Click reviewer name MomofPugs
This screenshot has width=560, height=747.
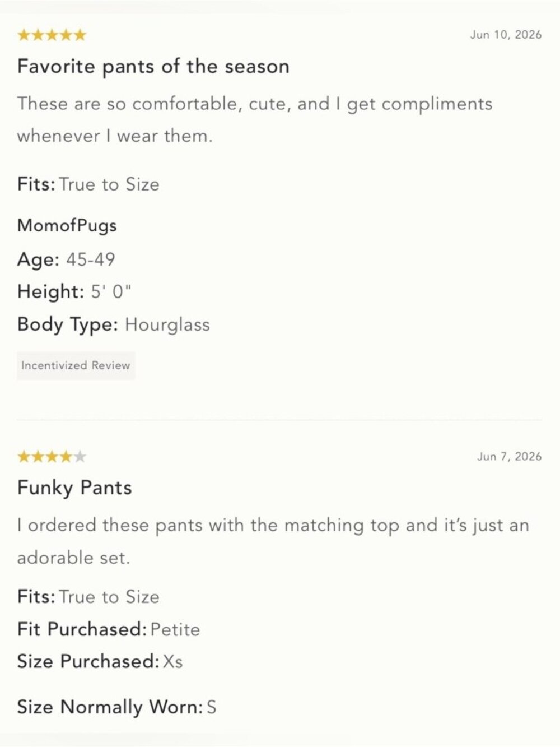point(67,226)
